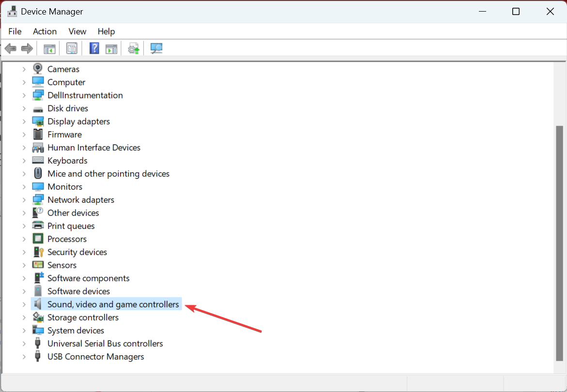Click the Universal Serial Bus controllers plug icon

click(37, 343)
